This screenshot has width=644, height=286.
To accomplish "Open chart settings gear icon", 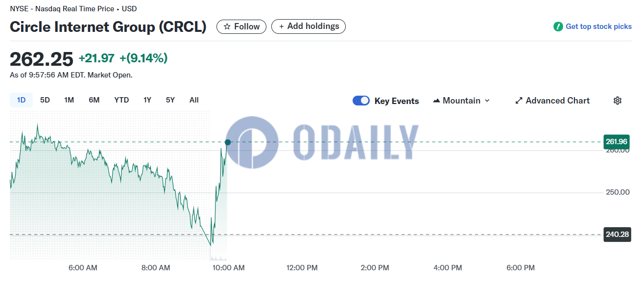I will coord(617,101).
